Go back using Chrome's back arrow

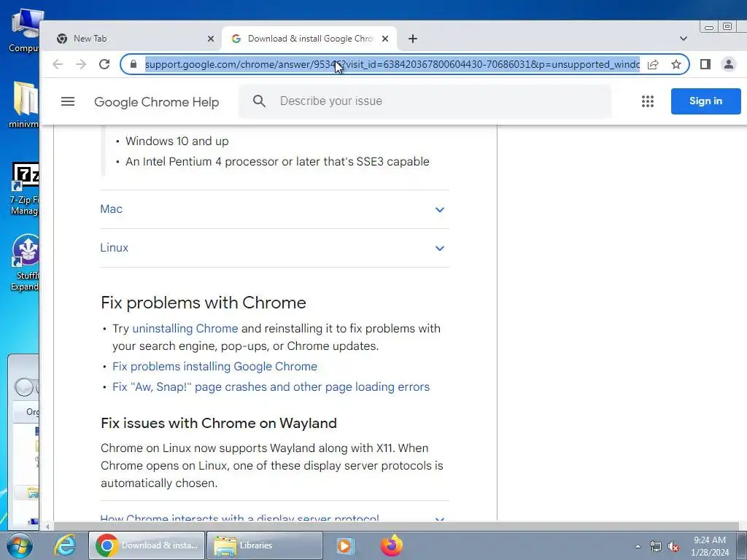tap(58, 64)
